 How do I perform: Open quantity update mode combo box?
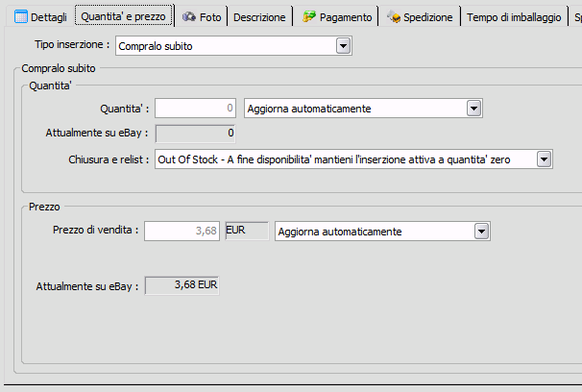click(x=363, y=109)
